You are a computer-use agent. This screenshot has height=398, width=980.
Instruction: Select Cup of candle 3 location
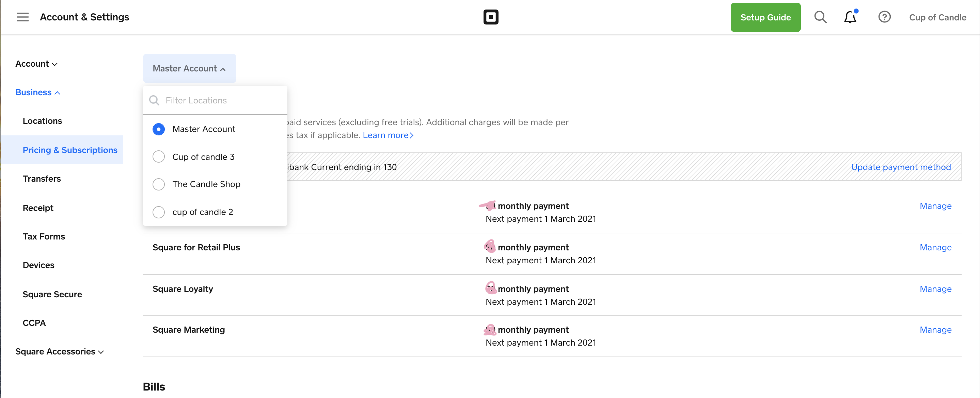[159, 156]
